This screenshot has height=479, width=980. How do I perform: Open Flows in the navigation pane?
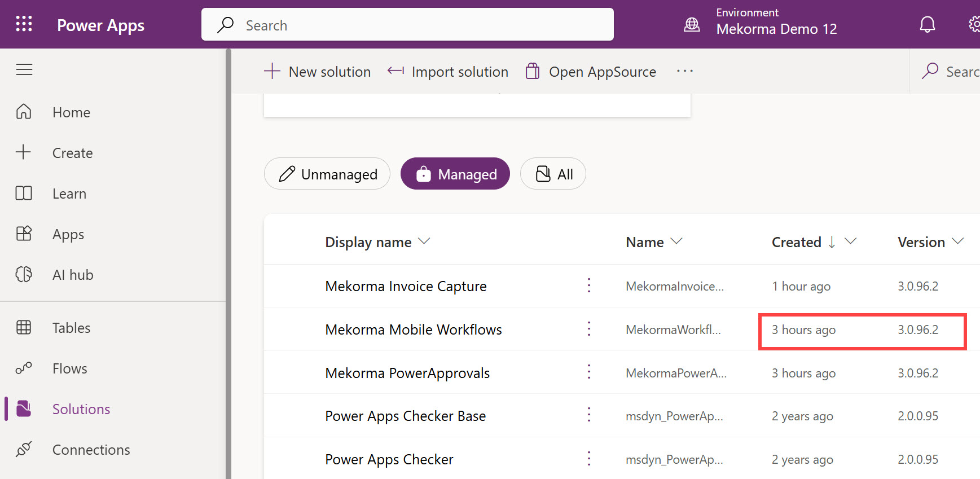coord(69,368)
